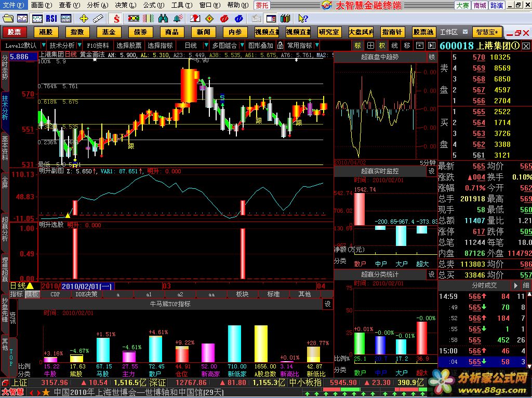
Task: Click the stacked books toolbar icon
Action: point(285,18)
